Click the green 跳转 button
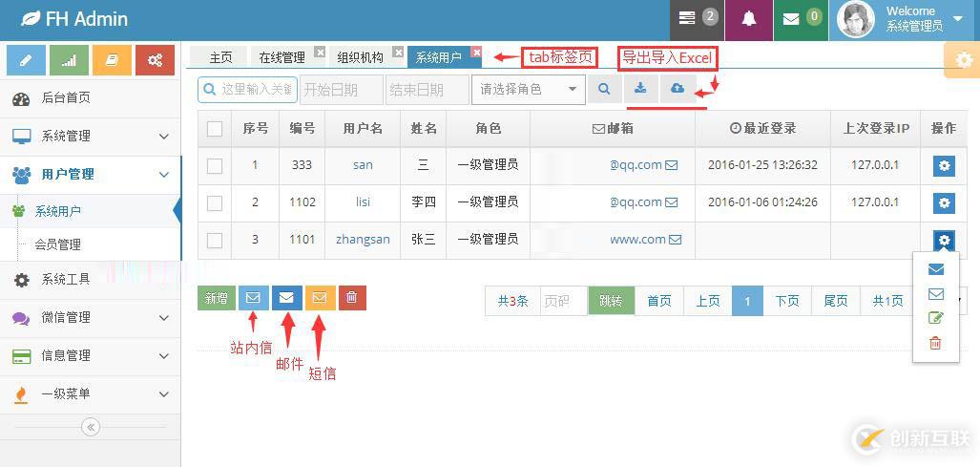The width and height of the screenshot is (980, 467). 611,302
